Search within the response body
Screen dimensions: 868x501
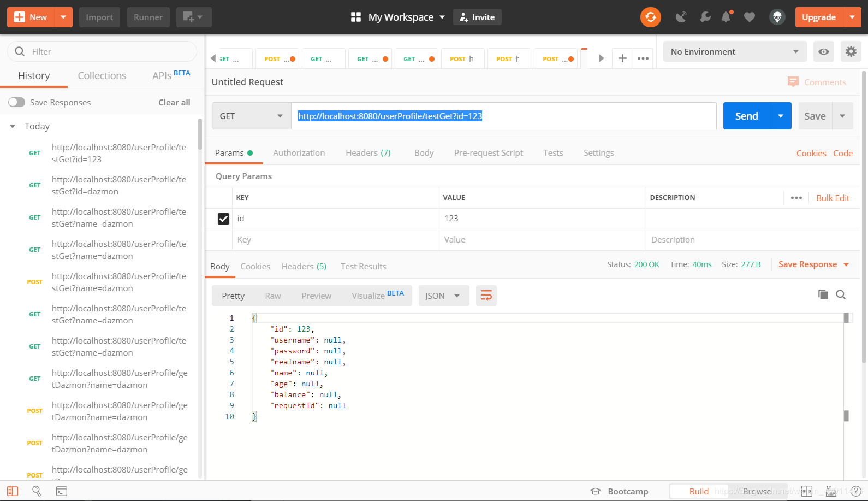click(x=841, y=294)
